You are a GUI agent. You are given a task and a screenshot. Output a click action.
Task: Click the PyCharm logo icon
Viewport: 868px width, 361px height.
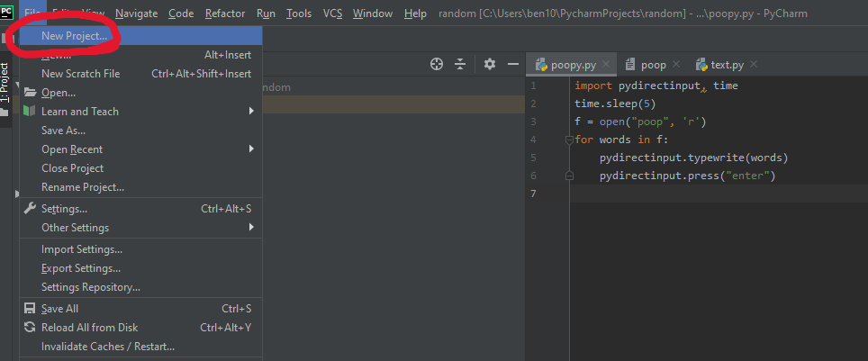pyautogui.click(x=7, y=12)
